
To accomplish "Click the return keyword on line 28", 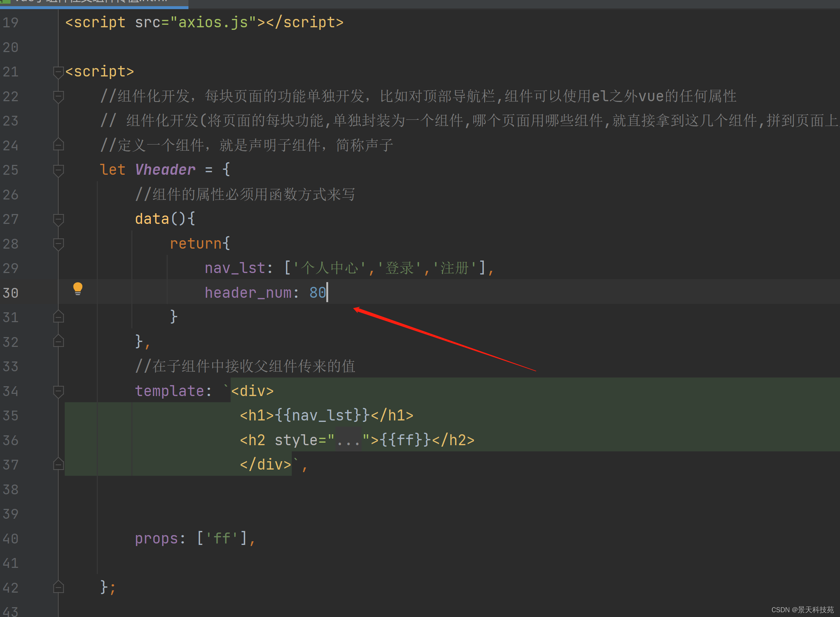I will [x=196, y=244].
